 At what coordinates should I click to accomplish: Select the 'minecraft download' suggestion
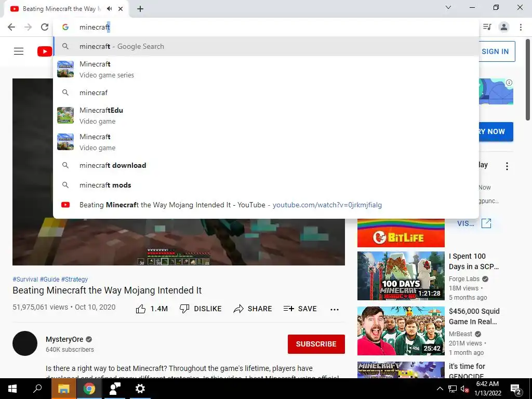[x=266, y=165]
